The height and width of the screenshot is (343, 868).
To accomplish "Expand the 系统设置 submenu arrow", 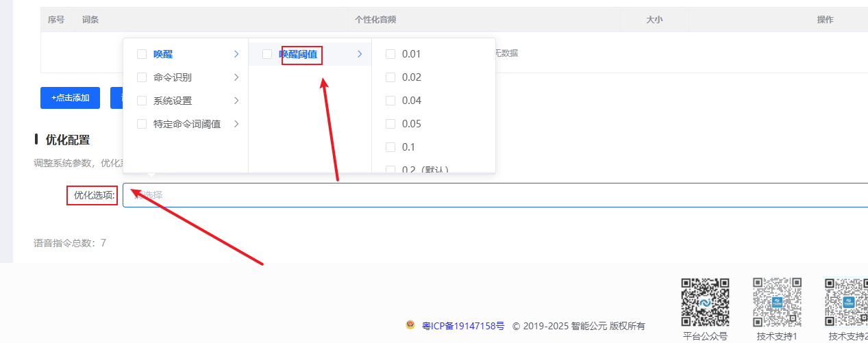I will (236, 101).
